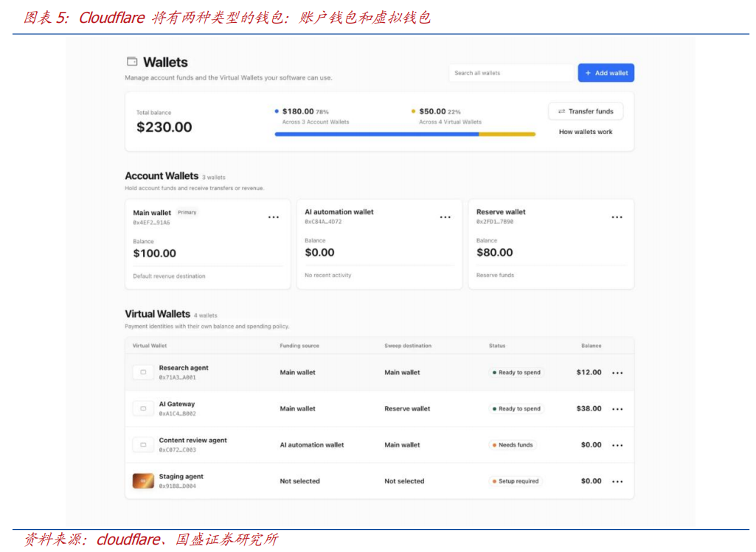Click Default revenue destination note
The image size is (756, 552).
169,276
